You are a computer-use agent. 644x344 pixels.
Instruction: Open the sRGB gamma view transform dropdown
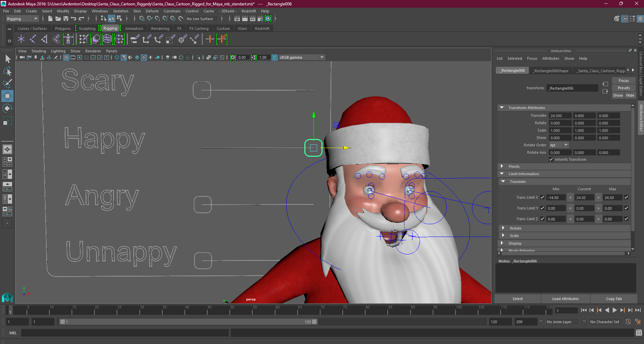tap(301, 57)
